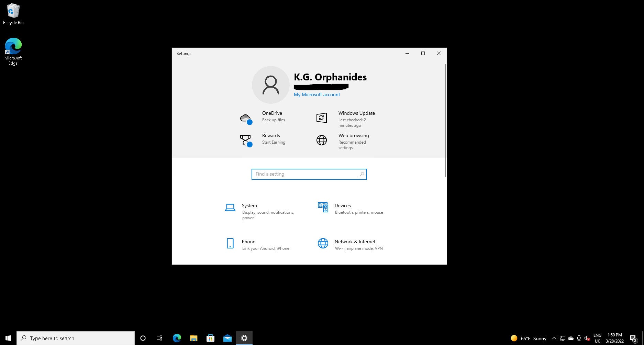Click the Devices category label

tap(343, 205)
